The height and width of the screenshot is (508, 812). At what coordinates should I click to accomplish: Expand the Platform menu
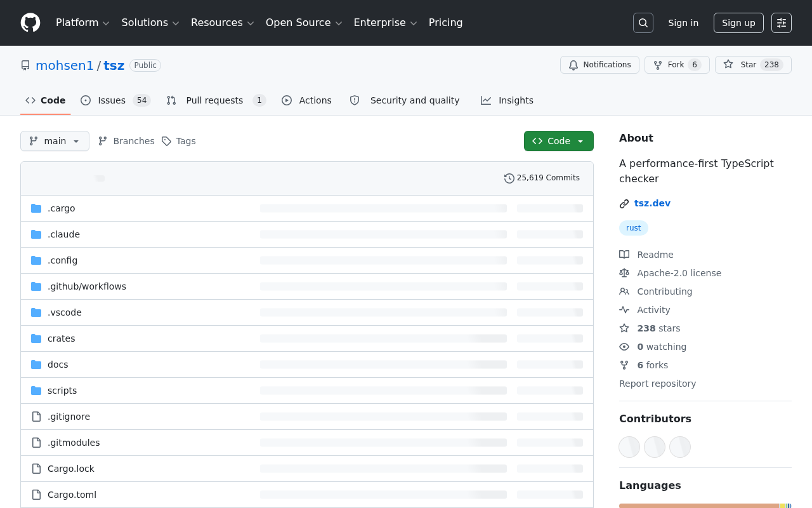83,23
